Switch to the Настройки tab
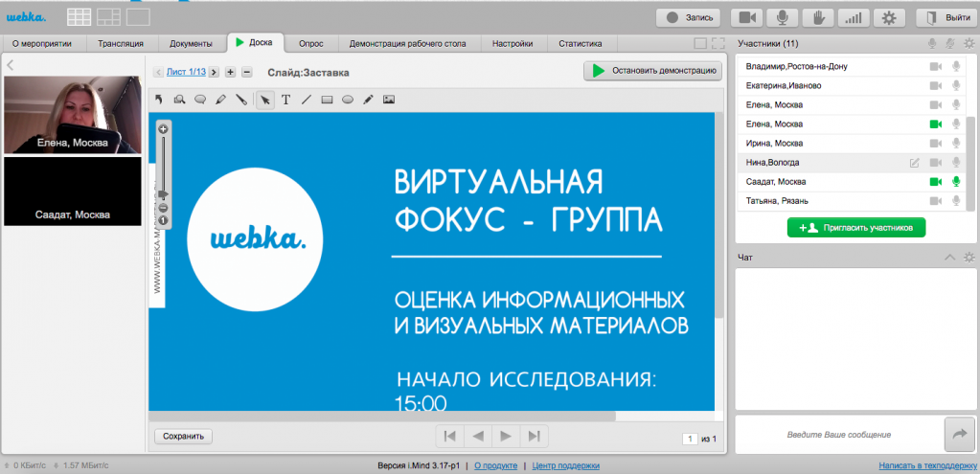This screenshot has width=980, height=474. click(513, 44)
